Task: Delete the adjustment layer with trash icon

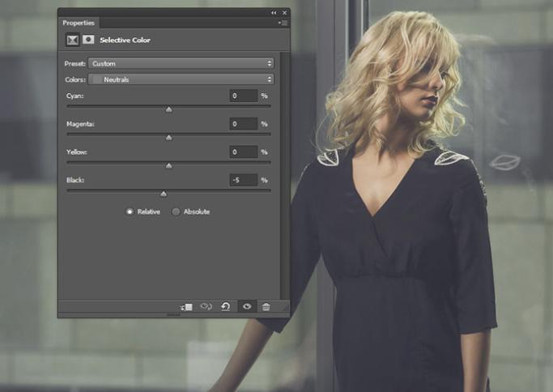Action: click(266, 307)
